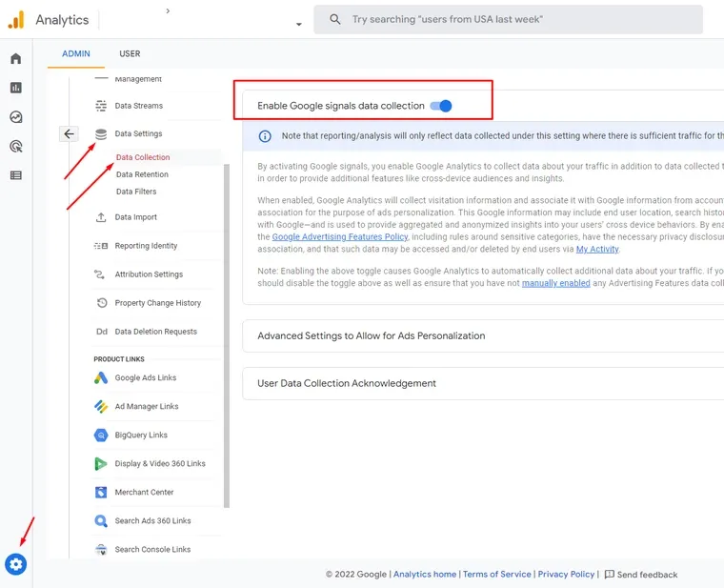Click the Search Ads 360 magnifier icon
Image resolution: width=724 pixels, height=588 pixels.
point(101,521)
